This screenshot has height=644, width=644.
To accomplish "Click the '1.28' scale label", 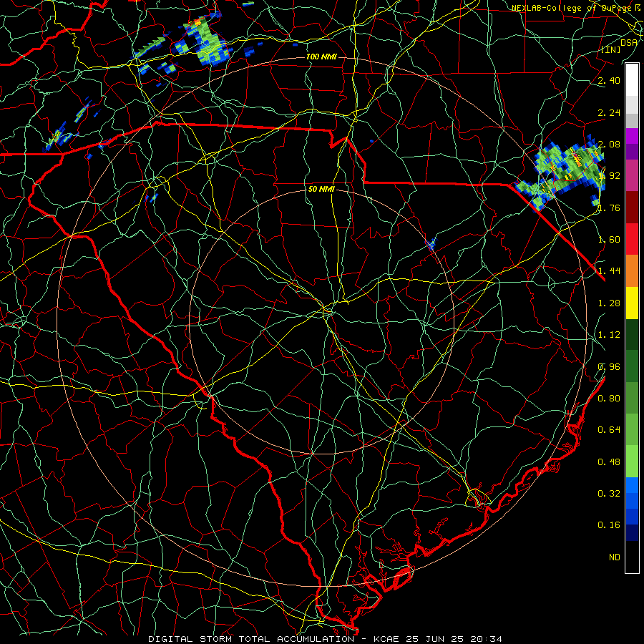I will pyautogui.click(x=610, y=303).
